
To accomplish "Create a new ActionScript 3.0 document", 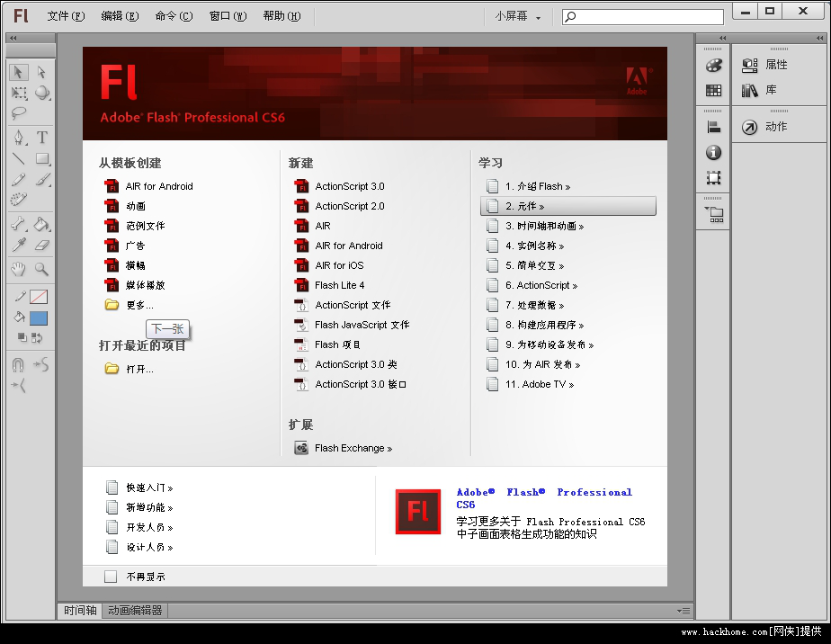I will coord(349,186).
